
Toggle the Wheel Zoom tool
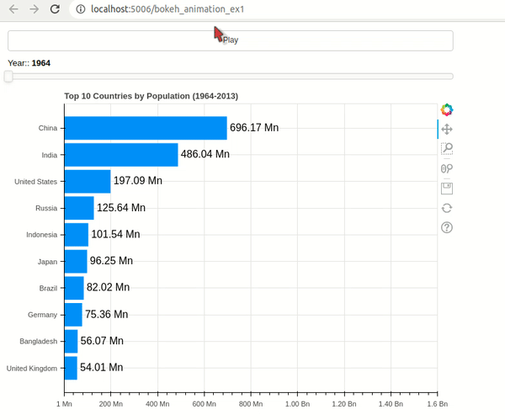click(x=447, y=168)
